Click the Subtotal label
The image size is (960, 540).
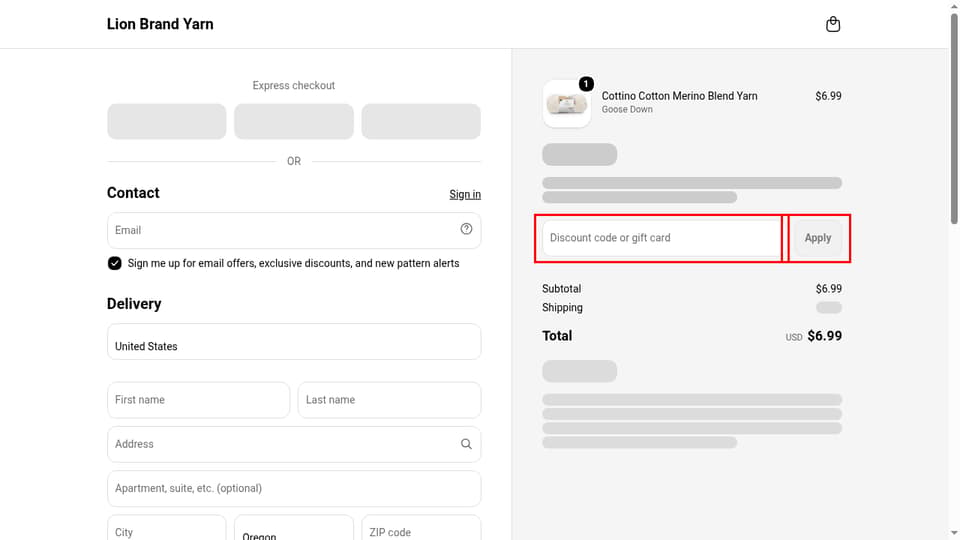point(561,288)
